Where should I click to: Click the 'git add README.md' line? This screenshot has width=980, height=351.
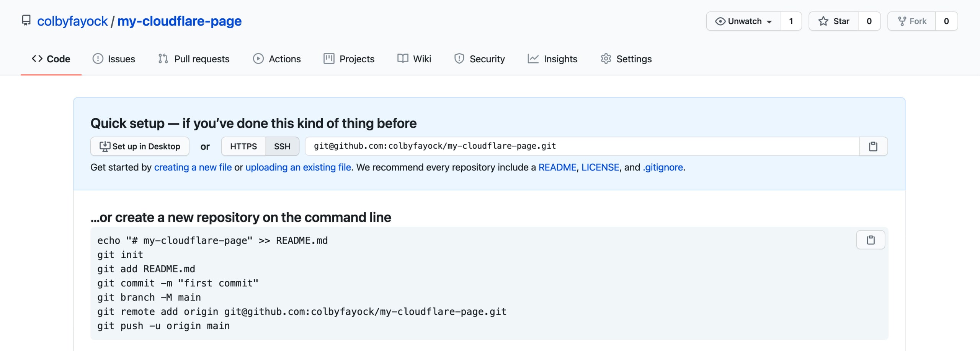tap(146, 269)
